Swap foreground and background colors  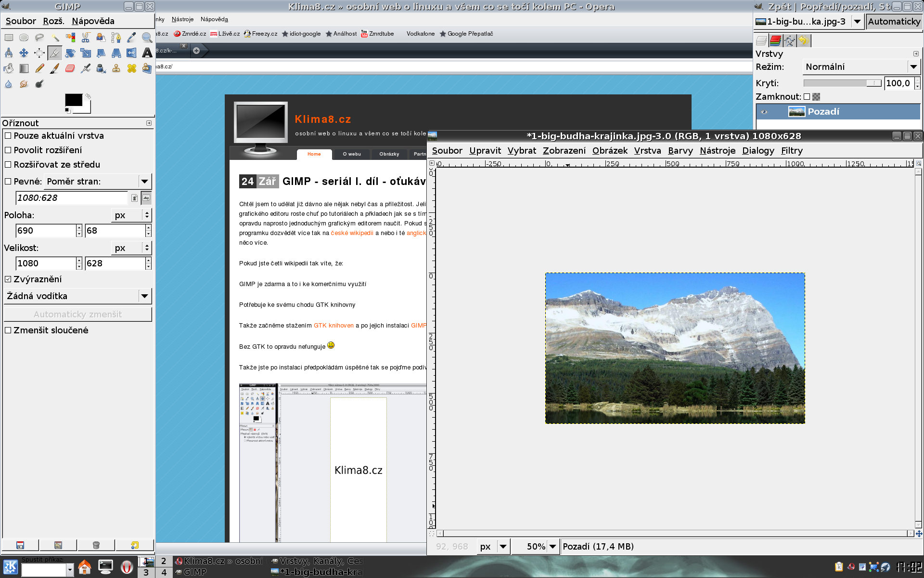88,96
